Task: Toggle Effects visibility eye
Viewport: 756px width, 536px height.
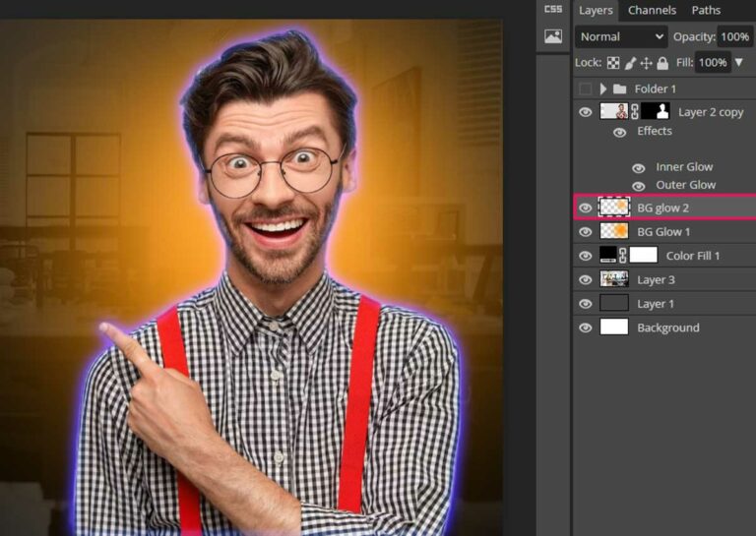Action: 619,132
